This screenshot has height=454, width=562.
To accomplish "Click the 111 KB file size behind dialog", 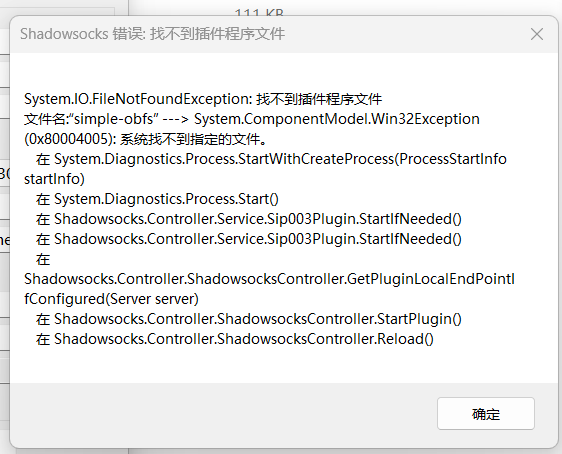I will 259,12.
